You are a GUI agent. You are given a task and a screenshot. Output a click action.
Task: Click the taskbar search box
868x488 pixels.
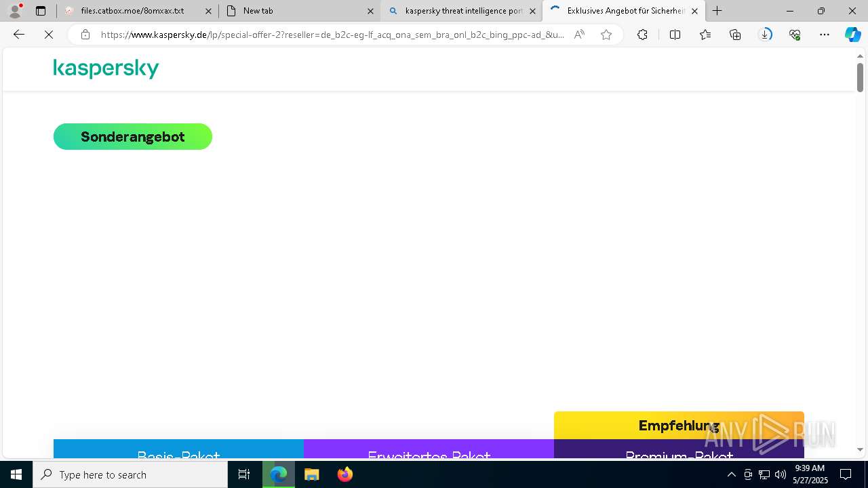(x=130, y=474)
